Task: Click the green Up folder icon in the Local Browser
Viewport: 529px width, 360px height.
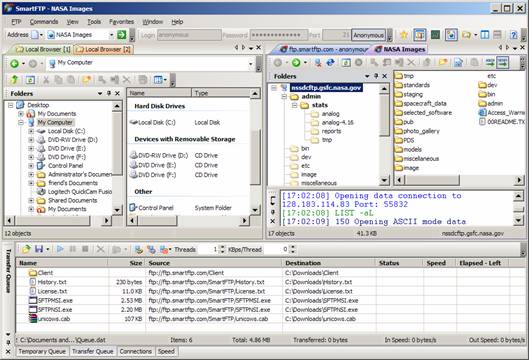Action: click(15, 80)
